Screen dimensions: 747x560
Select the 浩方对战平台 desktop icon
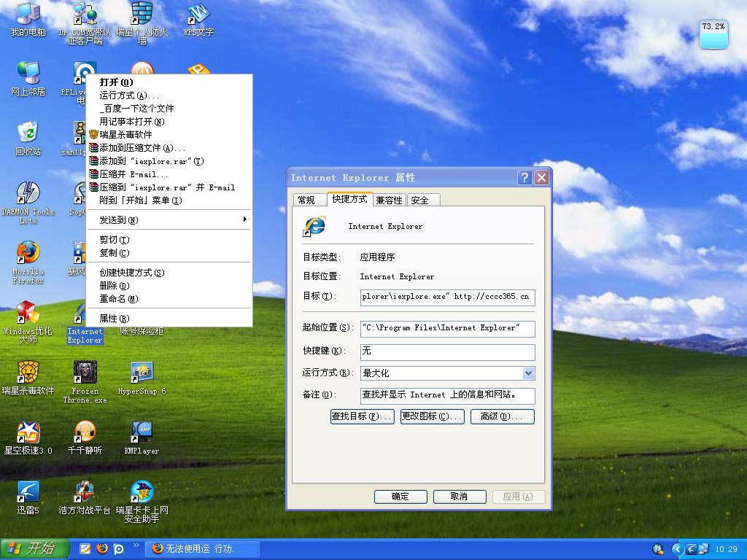[85, 498]
